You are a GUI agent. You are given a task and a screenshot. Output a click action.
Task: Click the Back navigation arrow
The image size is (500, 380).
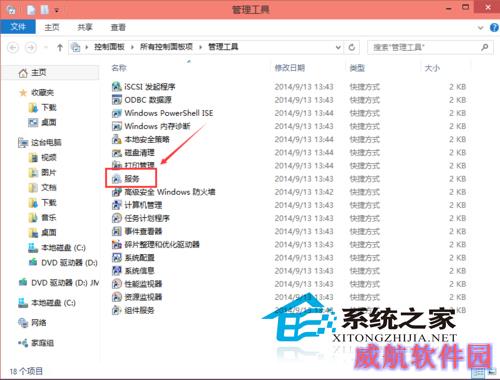[x=13, y=47]
